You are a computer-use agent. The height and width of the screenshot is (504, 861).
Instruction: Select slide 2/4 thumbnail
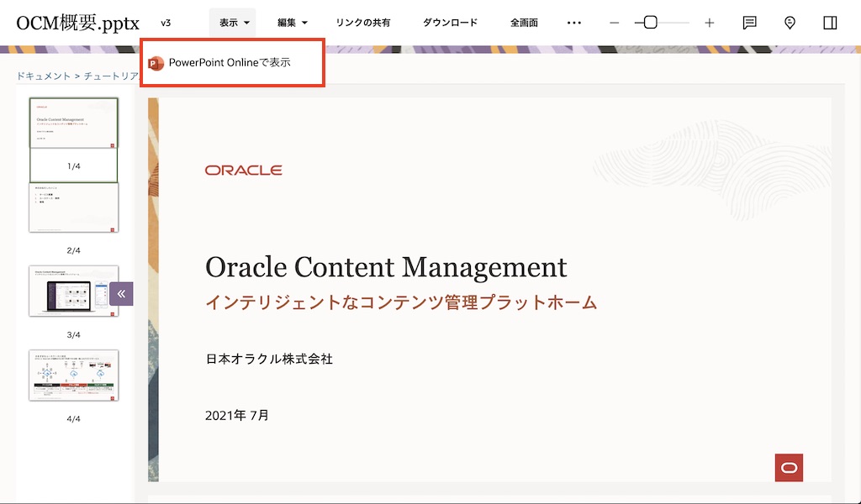pyautogui.click(x=74, y=207)
